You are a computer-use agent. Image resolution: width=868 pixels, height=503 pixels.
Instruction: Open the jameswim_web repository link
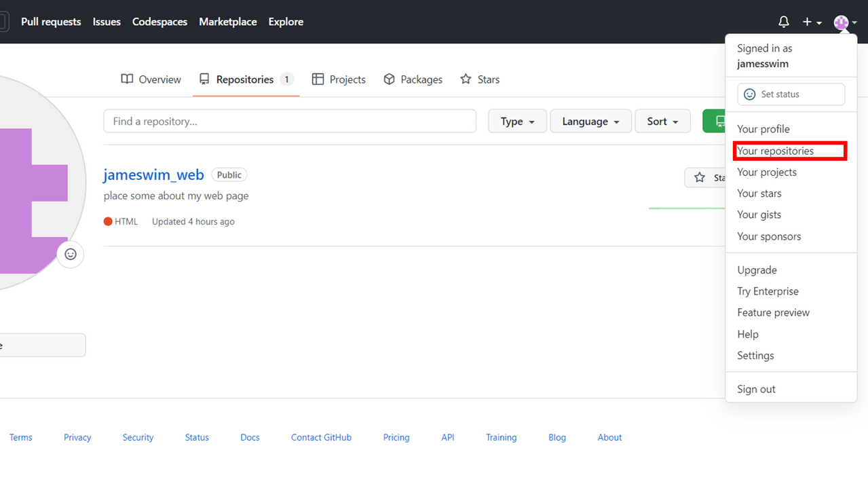(x=153, y=174)
